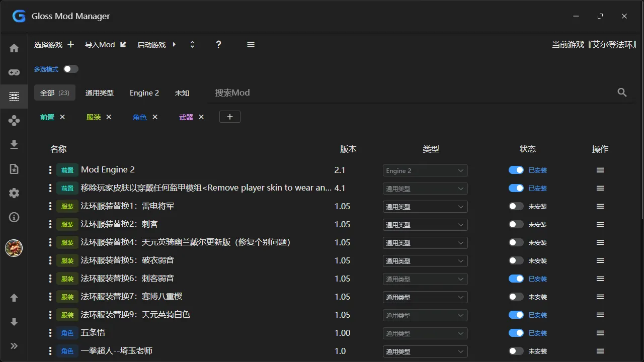The width and height of the screenshot is (644, 362).
Task: Click the plugin nodes icon in sidebar
Action: click(x=14, y=120)
